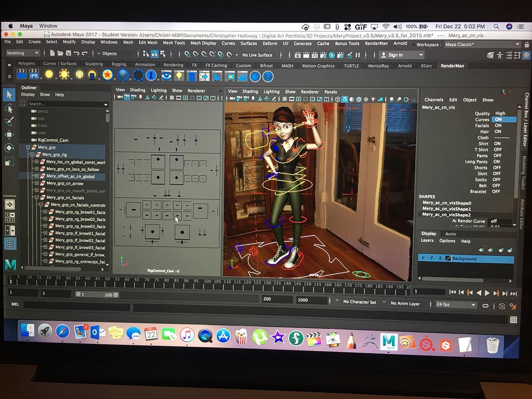The image size is (532, 399).
Task: Toggle P playback on Background layer
Action: point(432,258)
